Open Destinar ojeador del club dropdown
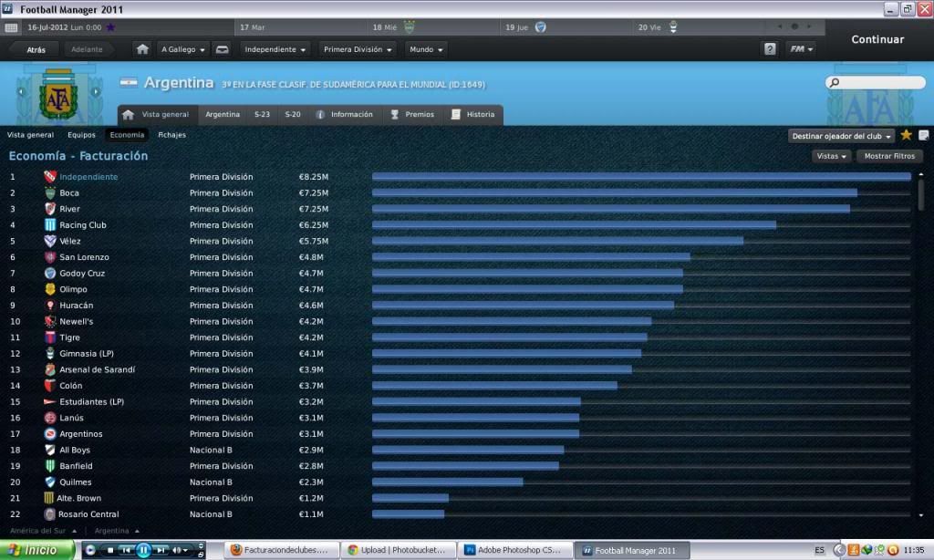Viewport: 934px width, 560px height. pos(841,136)
